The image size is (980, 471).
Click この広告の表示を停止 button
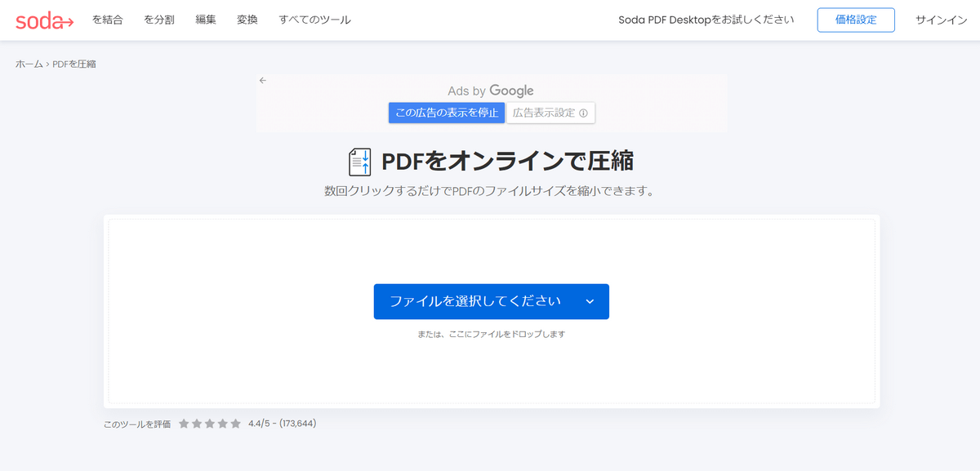coord(447,113)
